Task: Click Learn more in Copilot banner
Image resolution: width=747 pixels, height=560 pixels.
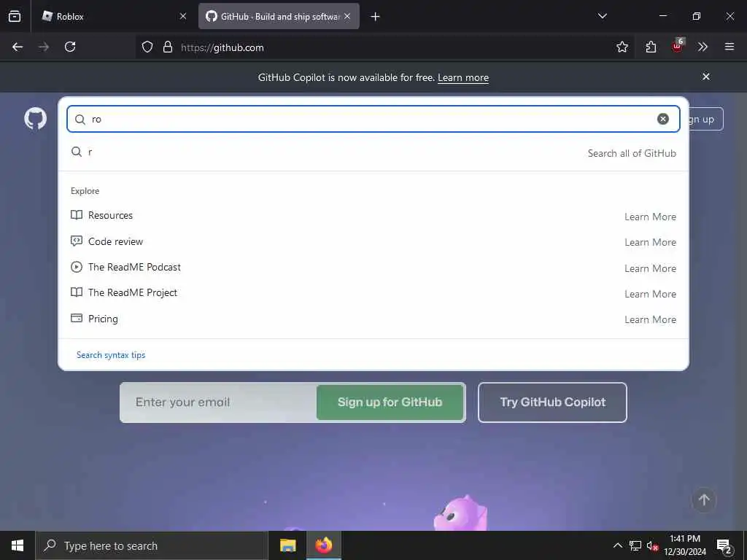Action: point(463,77)
